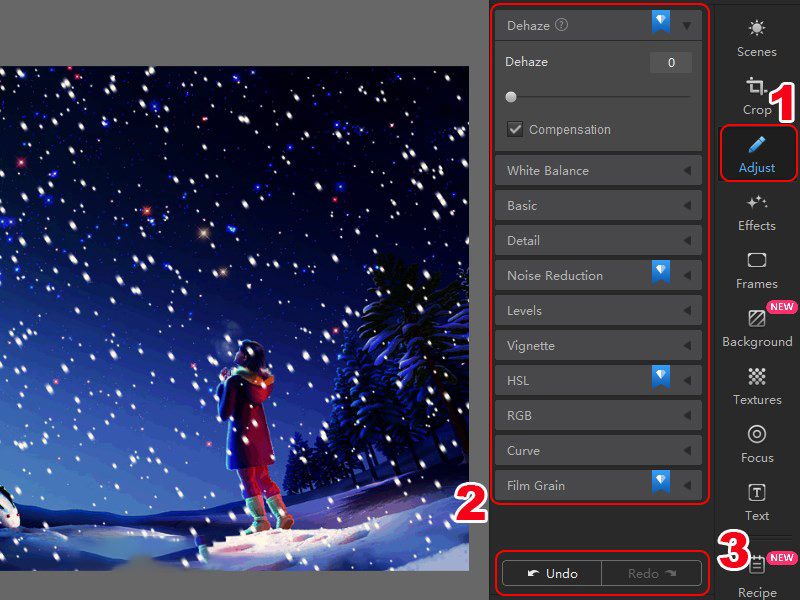
Task: Click the premium diamond badge on Noise Reduction
Action: pyautogui.click(x=661, y=272)
